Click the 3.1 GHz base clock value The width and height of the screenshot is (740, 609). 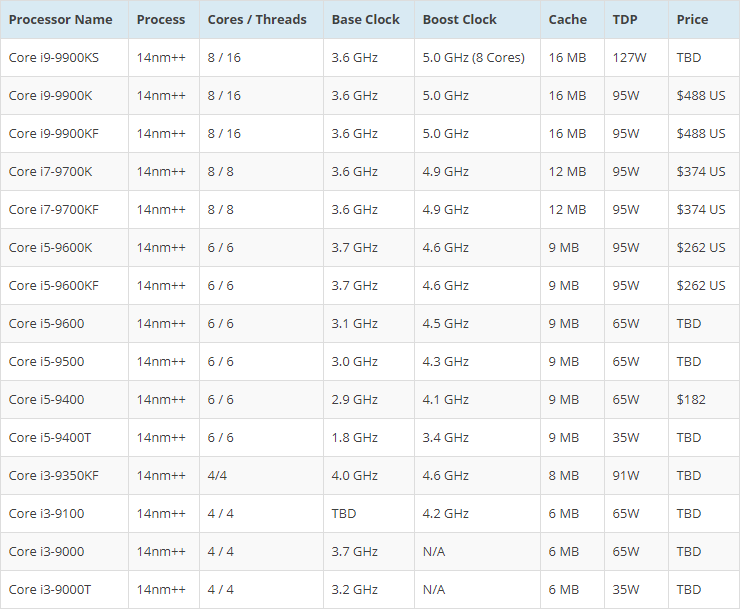[354, 323]
